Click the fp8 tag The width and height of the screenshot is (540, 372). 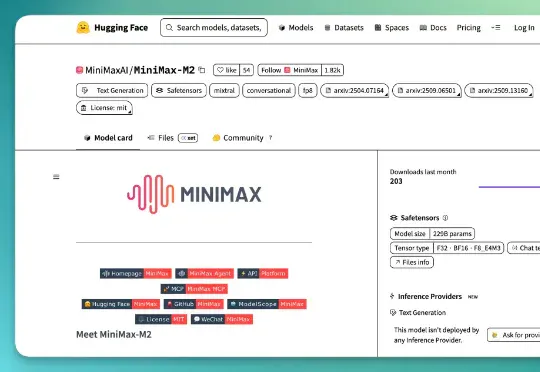[308, 91]
